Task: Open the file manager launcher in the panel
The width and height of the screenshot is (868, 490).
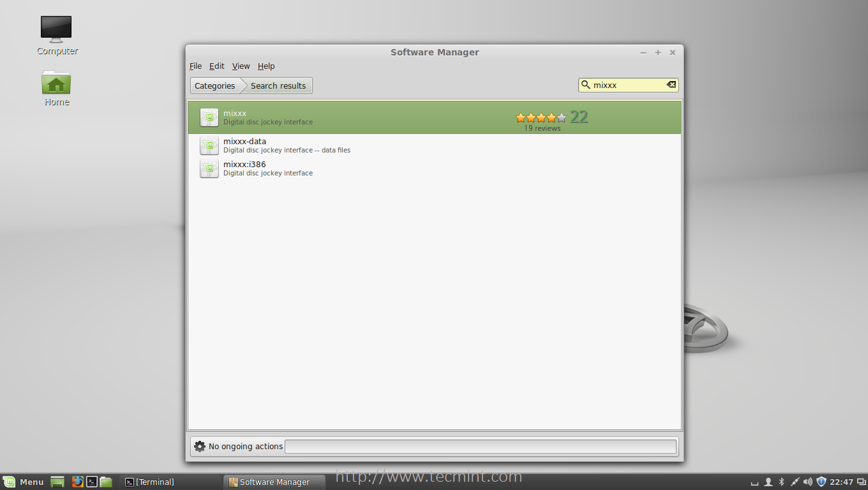Action: (x=106, y=482)
